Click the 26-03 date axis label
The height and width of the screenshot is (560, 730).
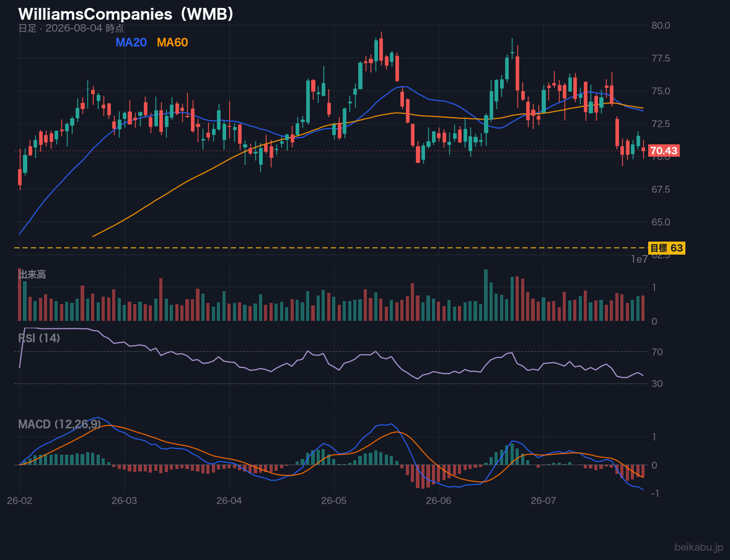click(125, 501)
